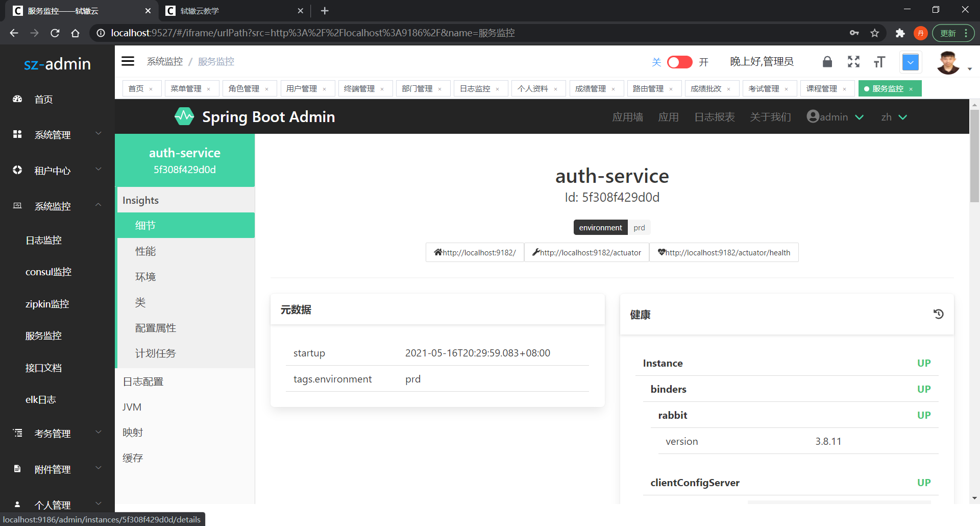Go to 关于我们 in Spring Boot Admin
Viewport: 980px width, 526px height.
click(770, 117)
